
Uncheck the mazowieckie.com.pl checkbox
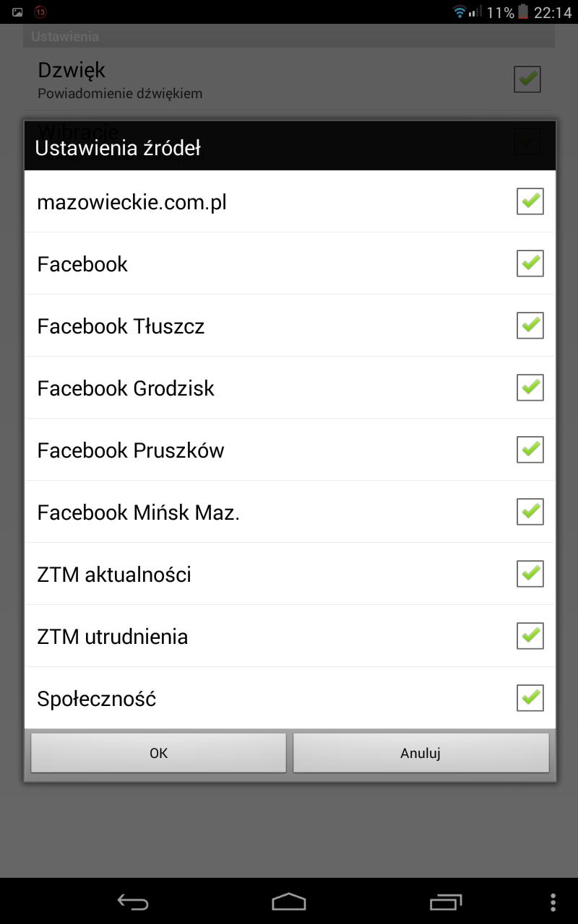530,201
